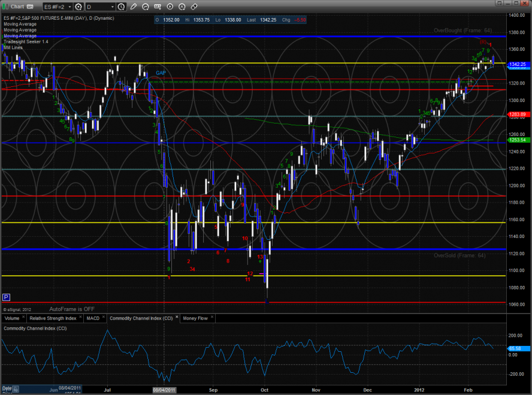Select the pencil drawing tool
The width and height of the screenshot is (532, 395).
pos(134,7)
